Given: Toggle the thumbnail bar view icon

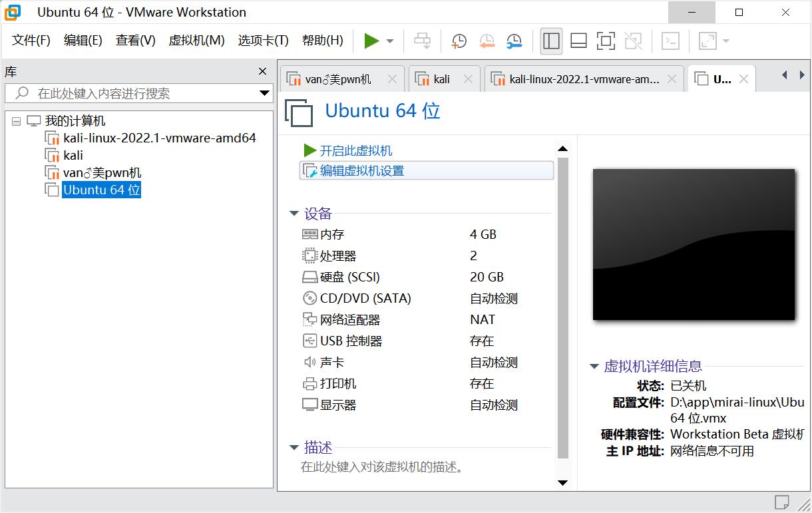Looking at the screenshot, I should tap(578, 41).
